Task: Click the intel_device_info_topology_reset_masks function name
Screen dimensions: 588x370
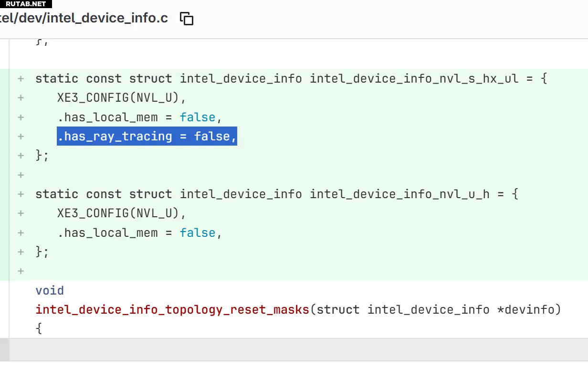Action: [172, 310]
